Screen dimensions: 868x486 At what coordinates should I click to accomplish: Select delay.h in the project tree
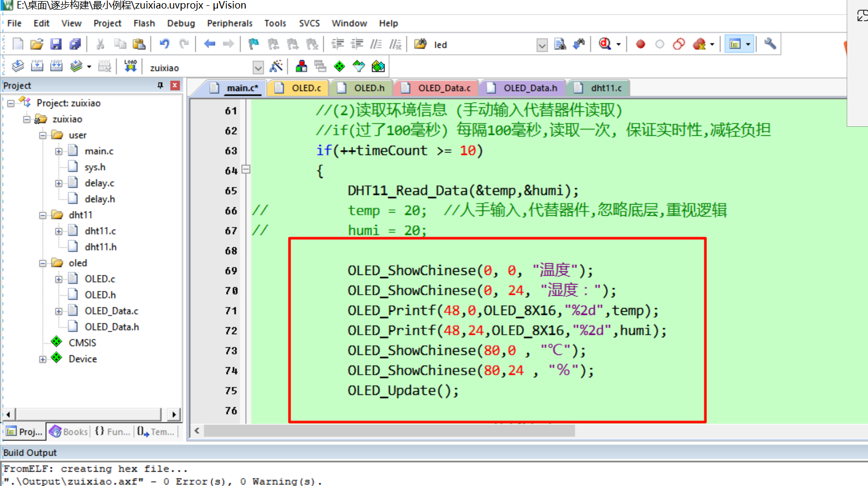tap(100, 199)
